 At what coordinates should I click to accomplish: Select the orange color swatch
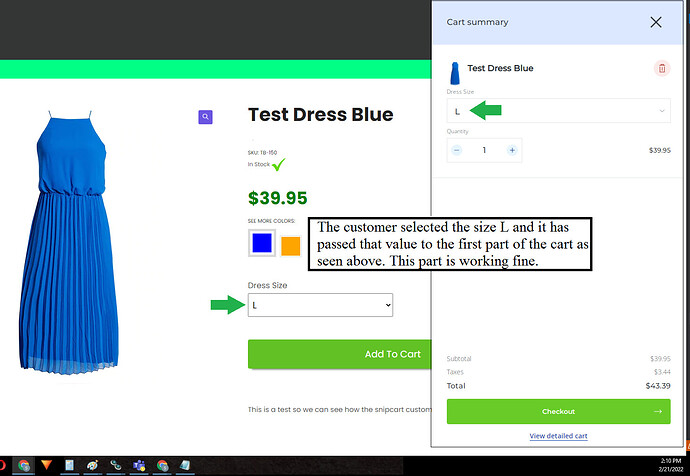[x=290, y=246]
